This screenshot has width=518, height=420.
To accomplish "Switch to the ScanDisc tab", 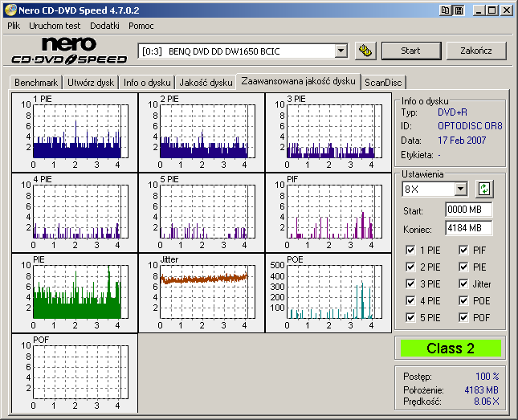I will coord(383,82).
